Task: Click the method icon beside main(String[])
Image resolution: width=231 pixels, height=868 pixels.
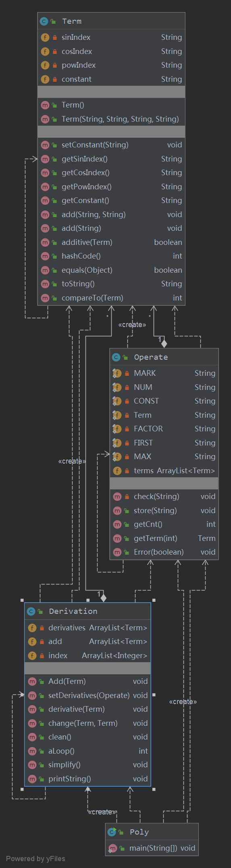Action: pyautogui.click(x=112, y=848)
